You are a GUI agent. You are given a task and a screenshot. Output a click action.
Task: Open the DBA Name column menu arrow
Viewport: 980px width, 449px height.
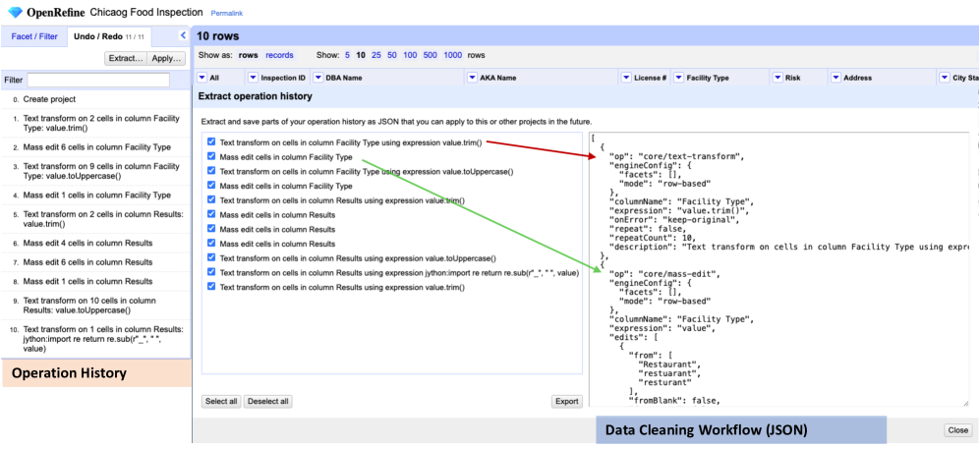click(x=318, y=78)
